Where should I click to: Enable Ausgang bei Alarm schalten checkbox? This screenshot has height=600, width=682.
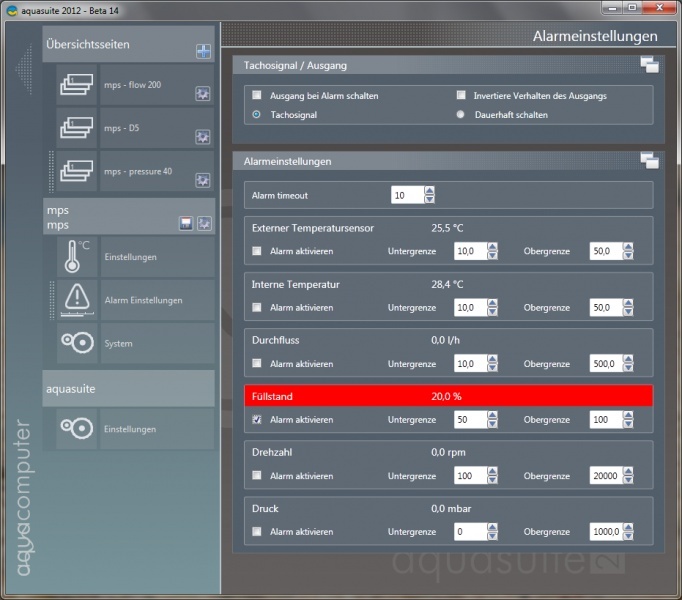tap(257, 95)
